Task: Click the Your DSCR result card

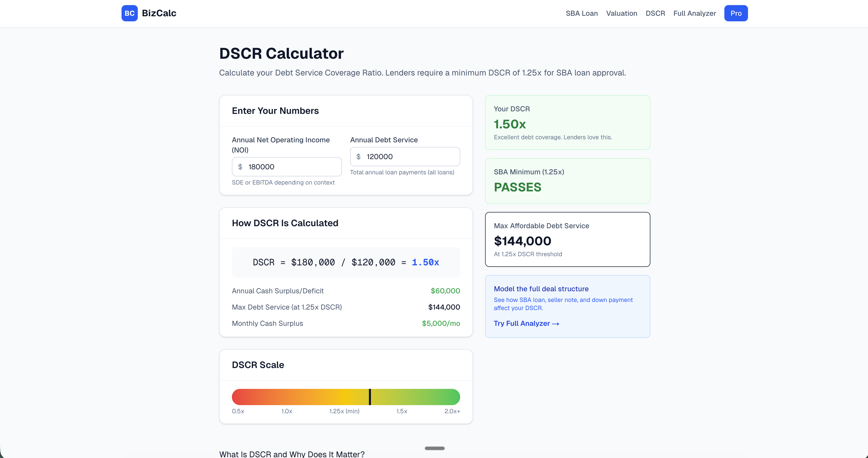Action: [567, 122]
